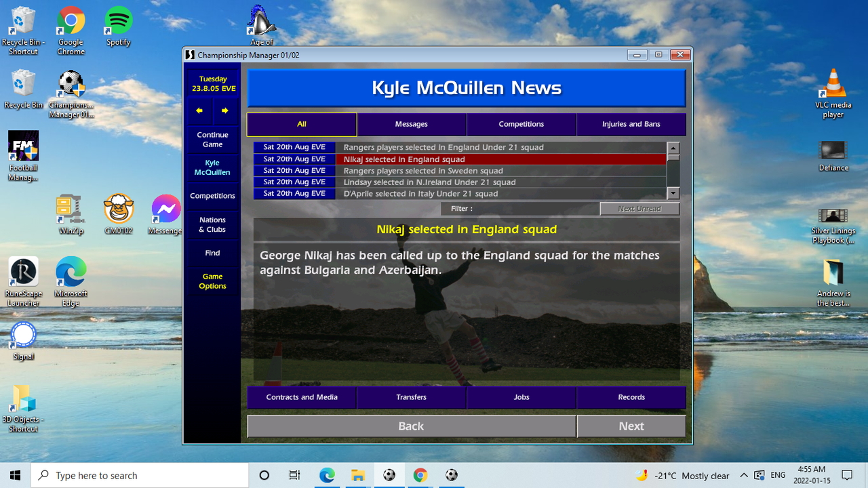Select the All news tab
The width and height of the screenshot is (868, 488).
click(x=302, y=124)
